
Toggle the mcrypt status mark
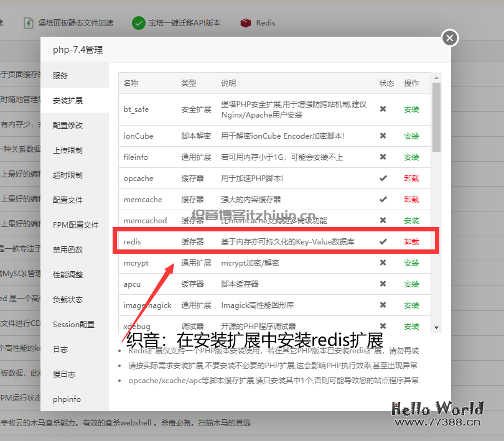click(383, 263)
